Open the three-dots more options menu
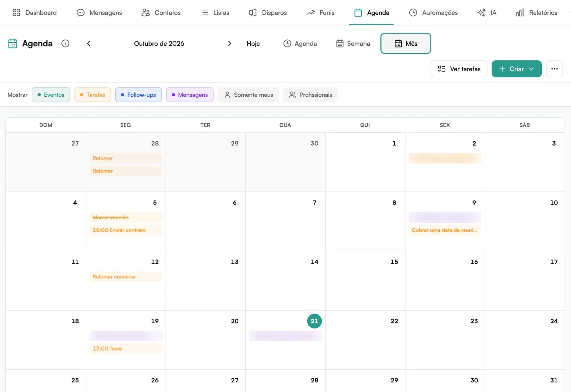 point(554,69)
